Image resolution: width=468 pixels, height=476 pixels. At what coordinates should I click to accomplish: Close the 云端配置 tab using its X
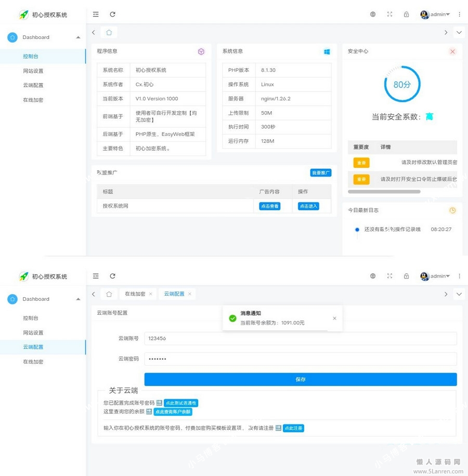190,294
